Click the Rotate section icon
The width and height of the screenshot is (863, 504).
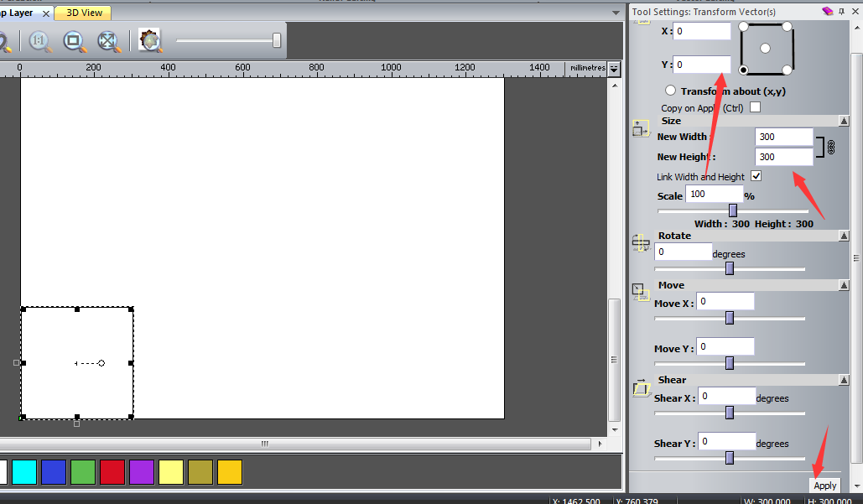tap(641, 243)
